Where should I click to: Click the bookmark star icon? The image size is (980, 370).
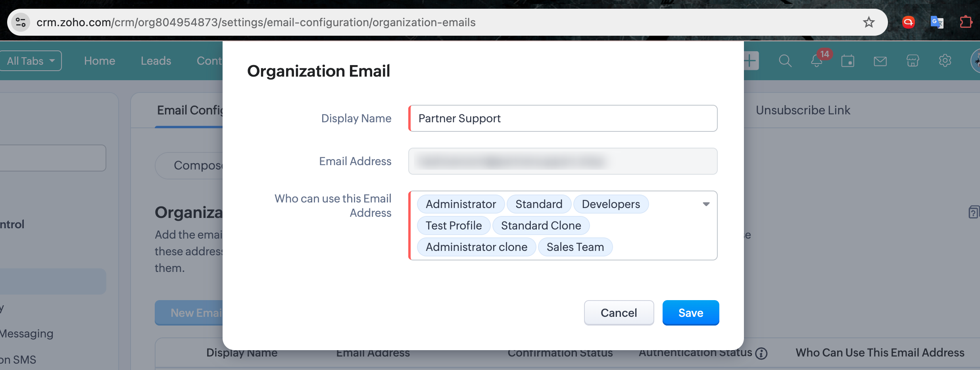click(869, 22)
